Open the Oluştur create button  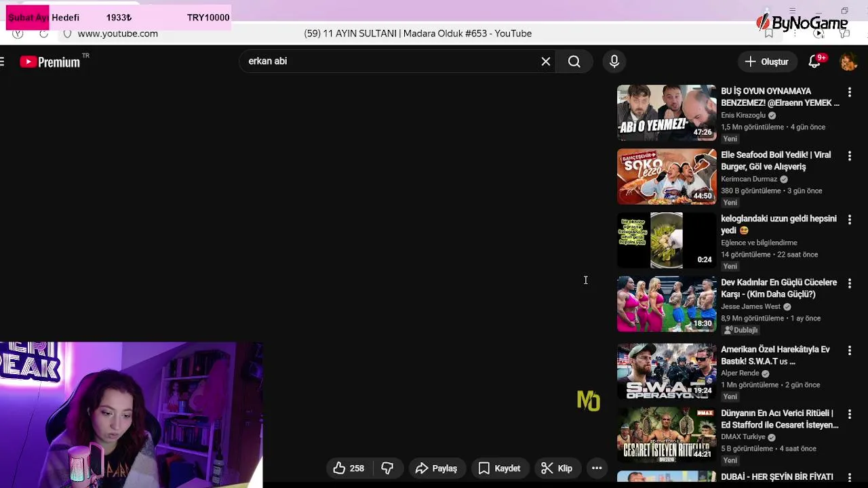pyautogui.click(x=767, y=62)
